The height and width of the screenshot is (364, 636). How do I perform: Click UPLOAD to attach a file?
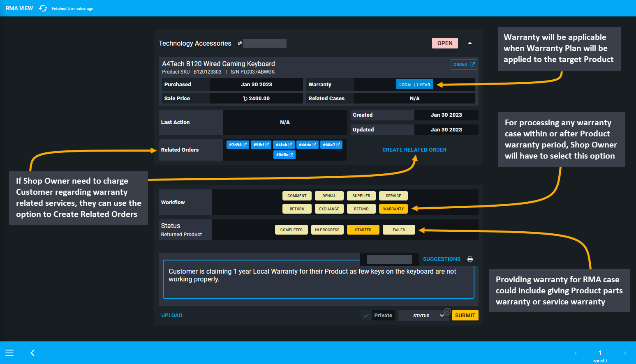point(172,316)
